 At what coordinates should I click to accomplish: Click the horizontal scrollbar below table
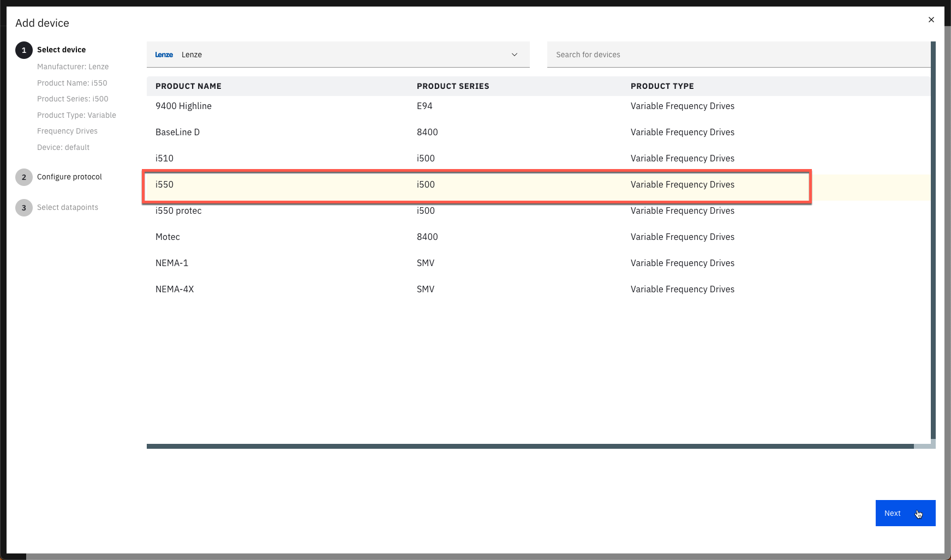(x=530, y=446)
